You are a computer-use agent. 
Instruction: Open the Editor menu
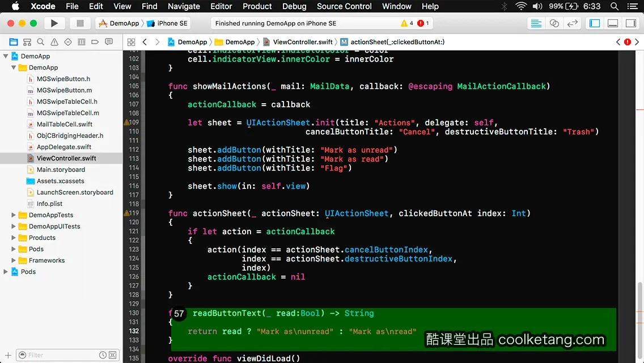click(221, 6)
